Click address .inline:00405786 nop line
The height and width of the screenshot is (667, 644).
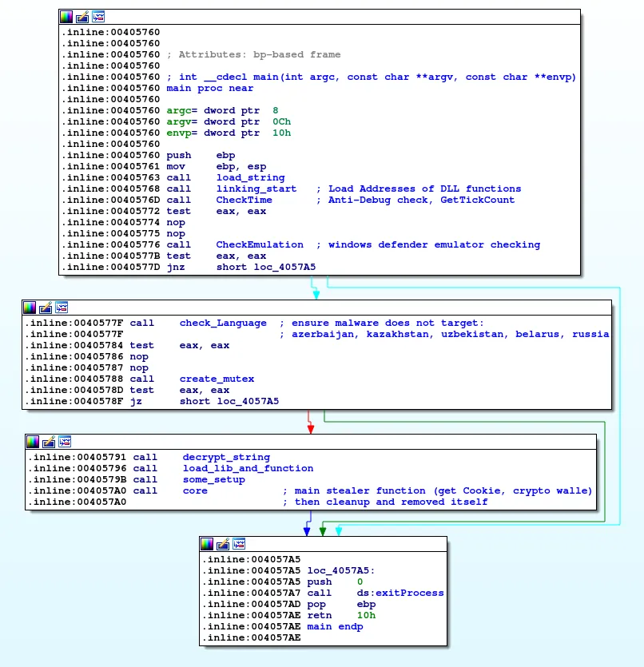pos(87,356)
